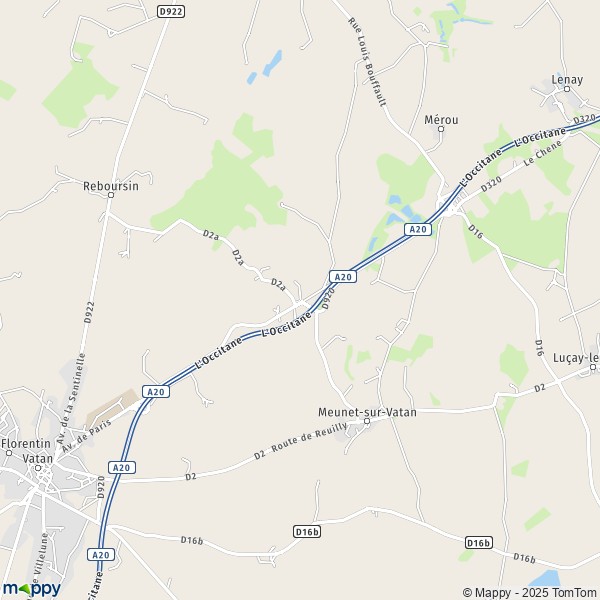
Task: Click the Vatan town marker
Action: [38, 468]
